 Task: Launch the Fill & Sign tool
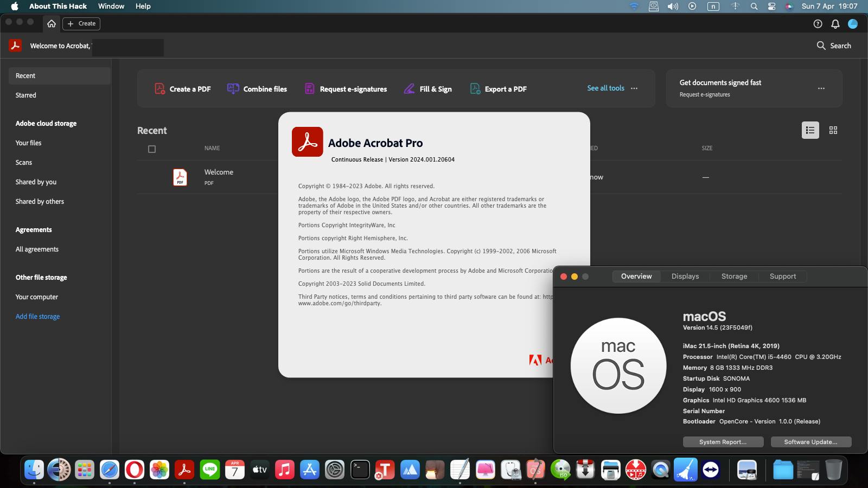tap(428, 89)
